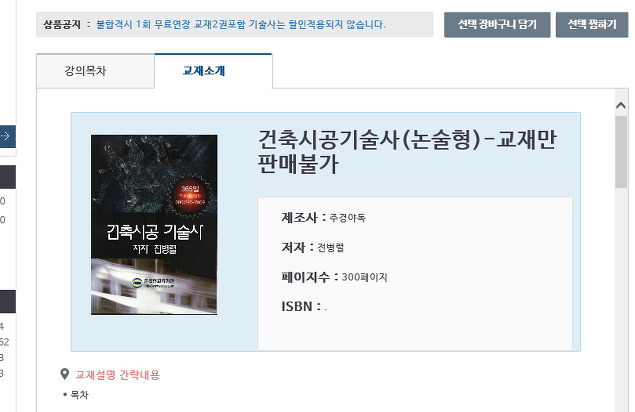Open the 건축시공 기술사 book cover image
Viewport: 635px width, 412px height.
pyautogui.click(x=154, y=225)
